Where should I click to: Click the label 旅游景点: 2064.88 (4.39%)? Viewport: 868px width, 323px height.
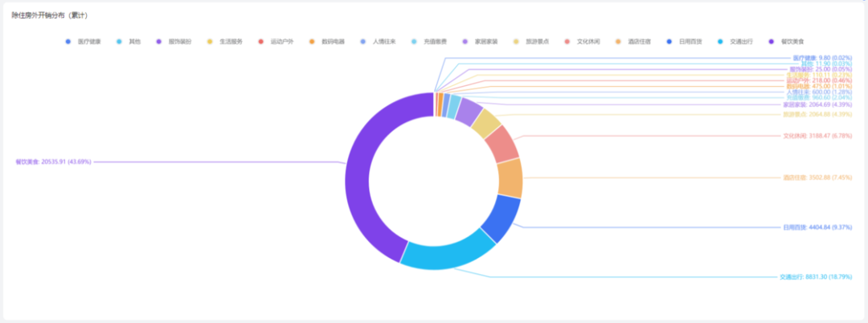[x=817, y=114]
